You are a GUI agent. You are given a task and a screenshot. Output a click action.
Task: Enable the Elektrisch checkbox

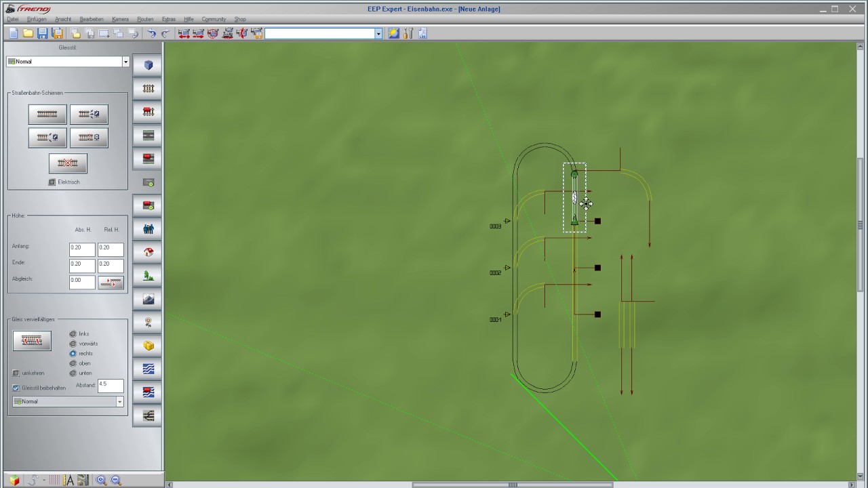pyautogui.click(x=52, y=182)
